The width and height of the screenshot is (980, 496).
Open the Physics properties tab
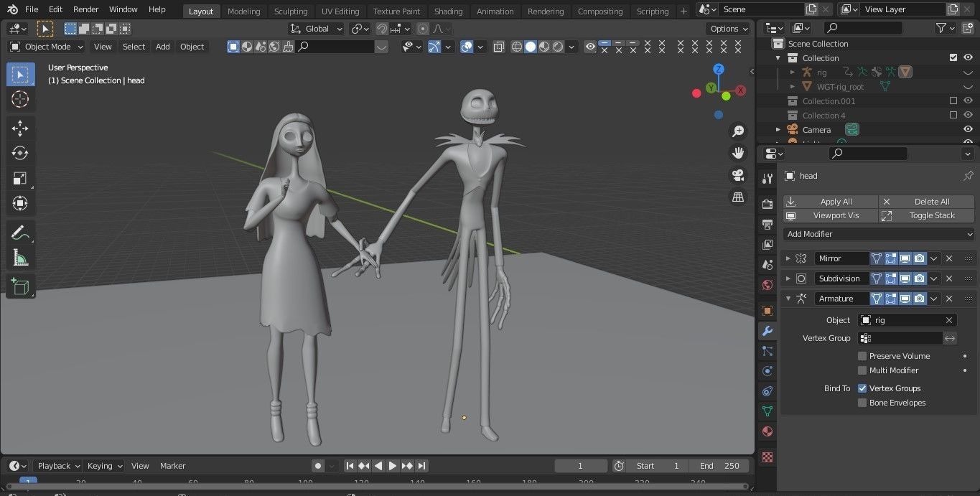coord(767,371)
